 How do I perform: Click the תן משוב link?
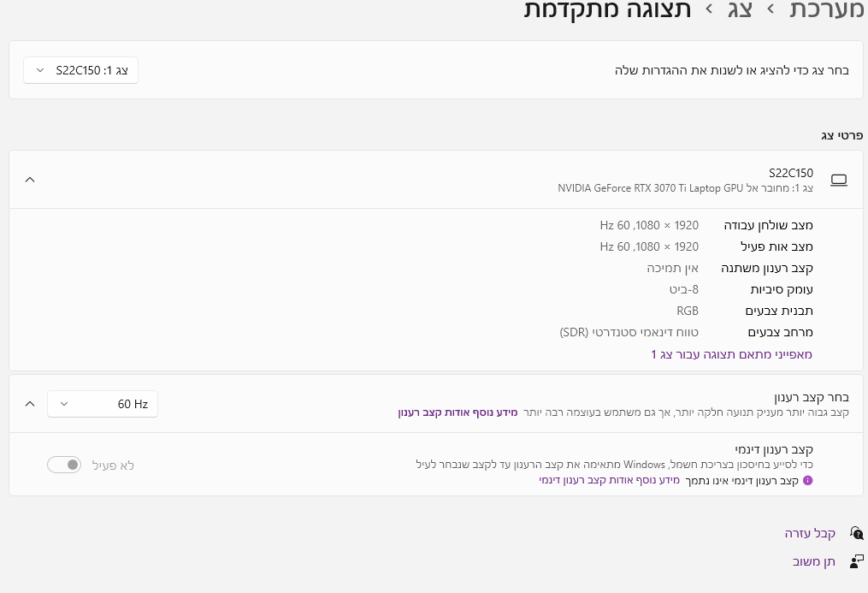(x=813, y=561)
